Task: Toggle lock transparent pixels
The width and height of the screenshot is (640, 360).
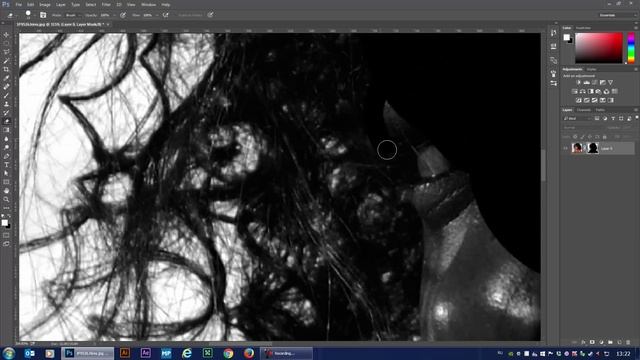Action: tap(575, 137)
